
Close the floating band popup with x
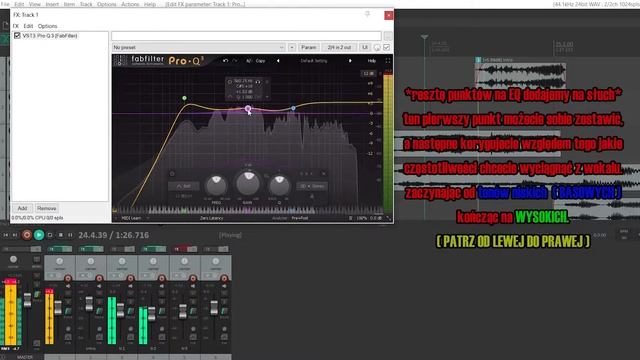[267, 82]
